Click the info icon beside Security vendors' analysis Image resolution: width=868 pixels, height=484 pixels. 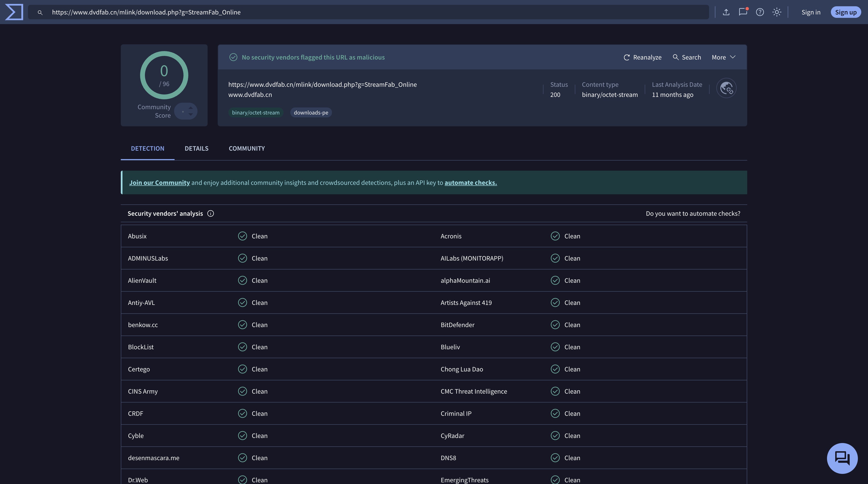point(210,213)
